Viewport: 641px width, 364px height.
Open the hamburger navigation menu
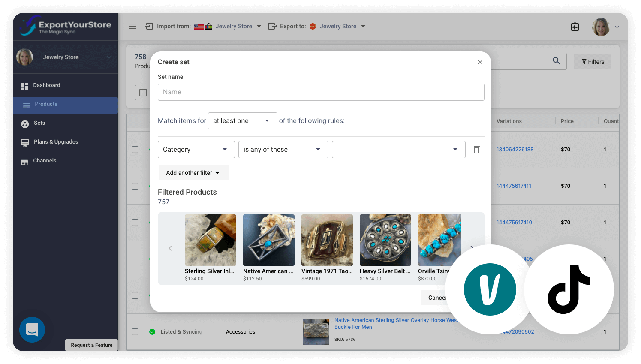tap(132, 26)
